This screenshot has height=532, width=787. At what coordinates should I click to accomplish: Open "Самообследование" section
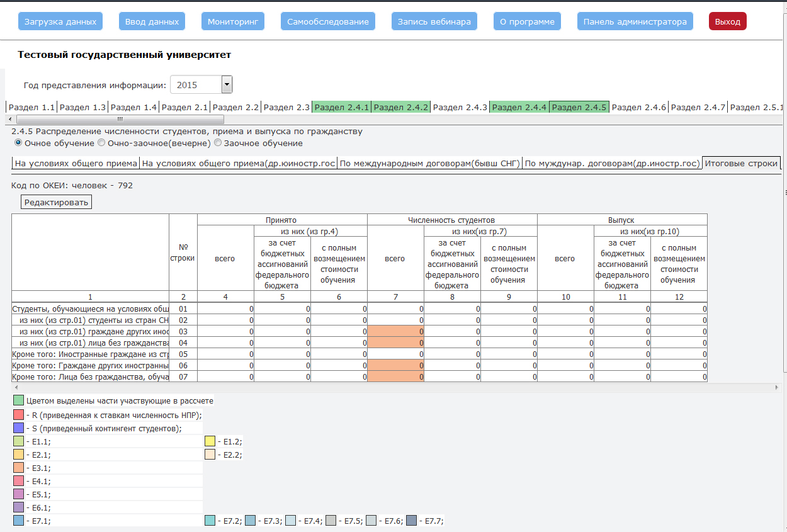click(x=328, y=21)
